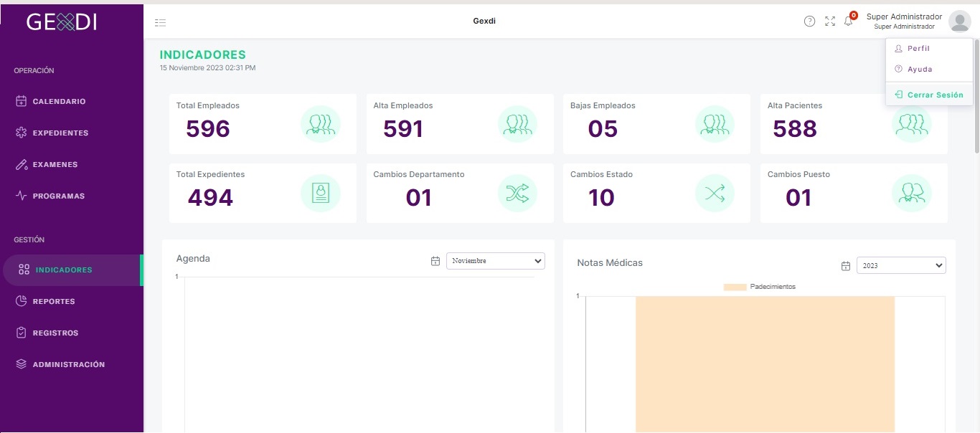This screenshot has height=433, width=980.
Task: Click the Expedientes sidebar icon
Action: pos(22,133)
